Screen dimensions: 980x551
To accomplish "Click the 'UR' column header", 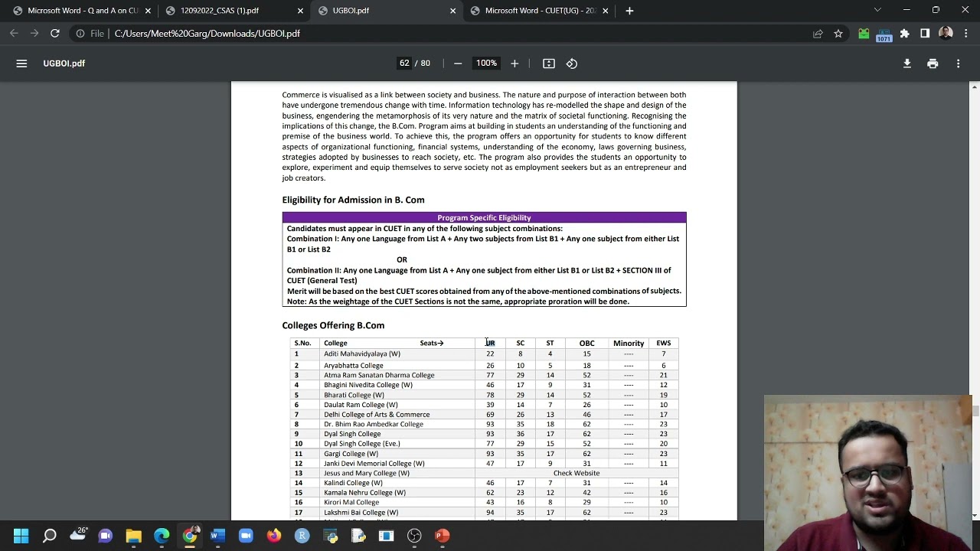I will tap(490, 343).
